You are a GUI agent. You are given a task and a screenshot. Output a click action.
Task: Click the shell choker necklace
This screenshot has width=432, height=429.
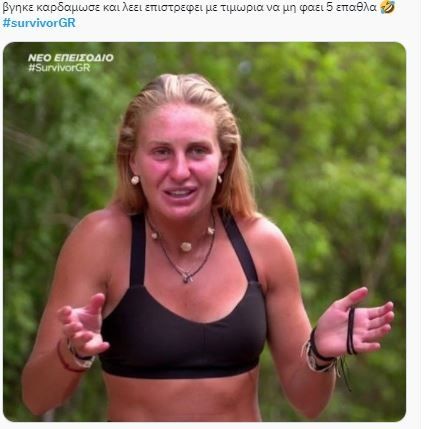183,238
